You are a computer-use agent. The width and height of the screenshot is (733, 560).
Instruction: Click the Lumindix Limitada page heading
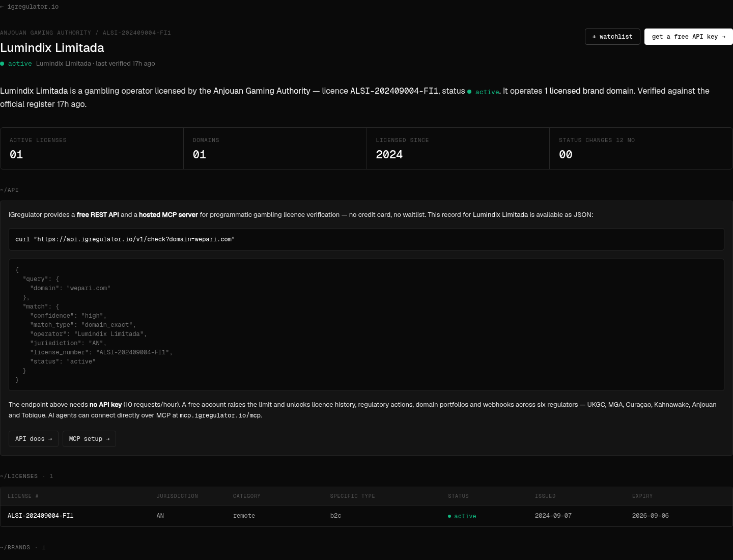[x=52, y=48]
